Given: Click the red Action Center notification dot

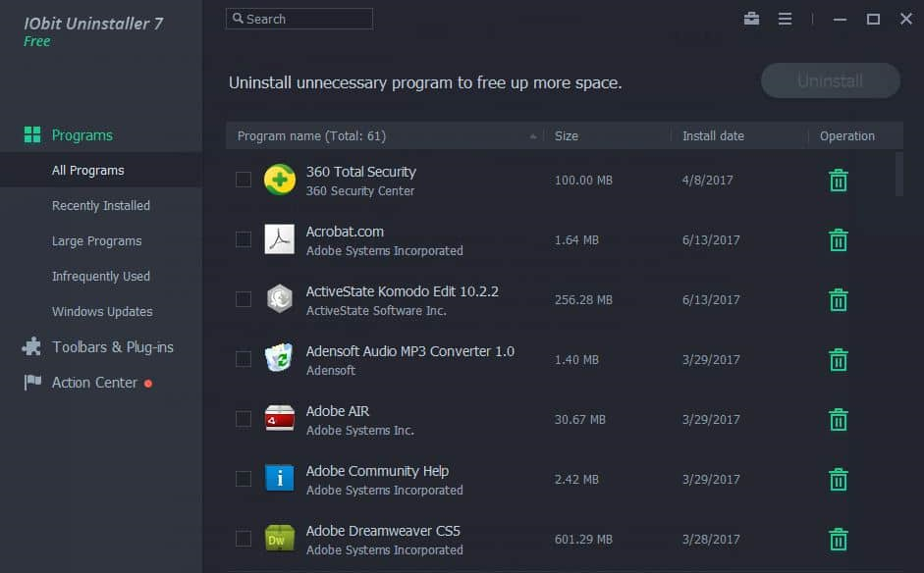Looking at the screenshot, I should tap(148, 384).
